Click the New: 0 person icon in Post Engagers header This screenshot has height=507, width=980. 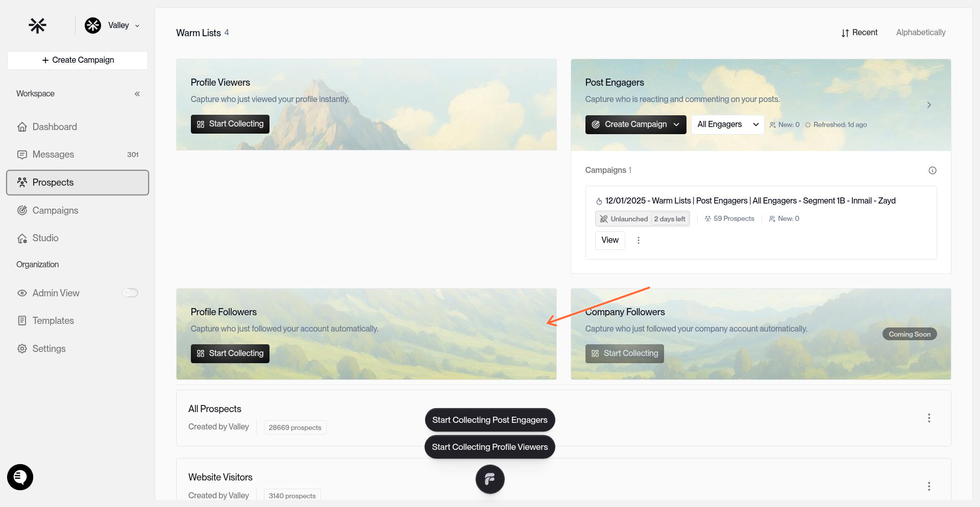(x=773, y=125)
